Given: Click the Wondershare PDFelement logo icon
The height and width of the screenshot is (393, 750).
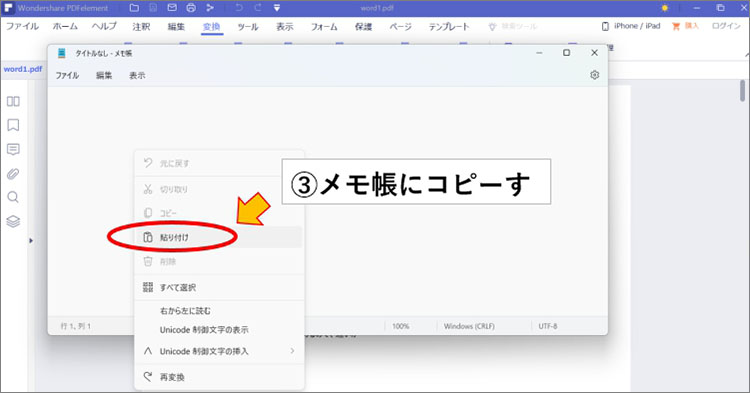Looking at the screenshot, I should point(8,8).
